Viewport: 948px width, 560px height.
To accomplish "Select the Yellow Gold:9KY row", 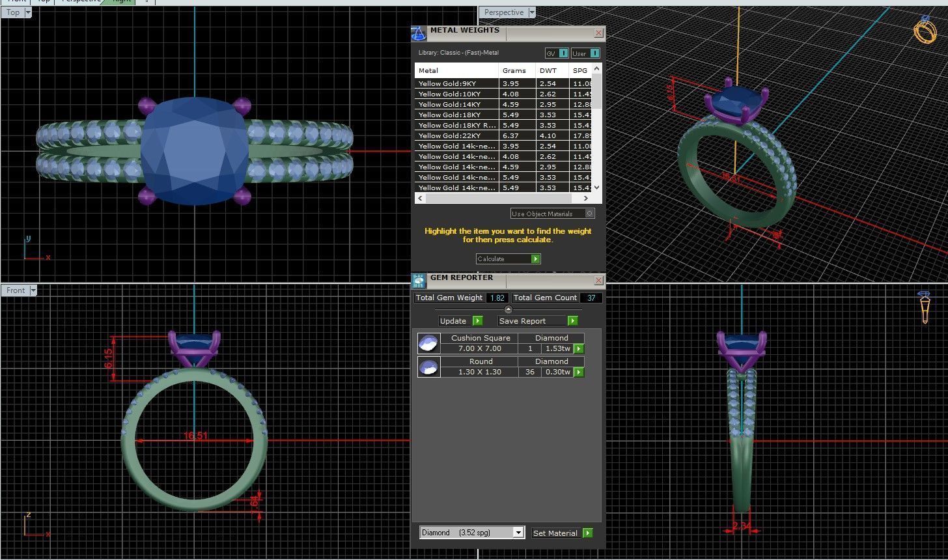I will pyautogui.click(x=503, y=83).
